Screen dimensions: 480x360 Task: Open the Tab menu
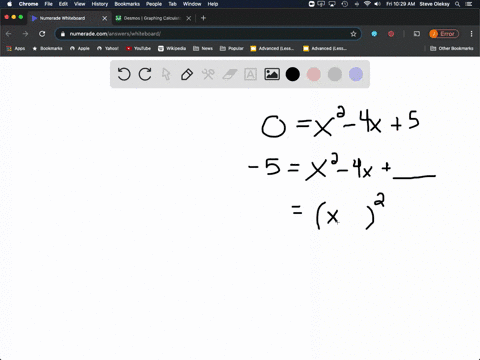pyautogui.click(x=172, y=4)
